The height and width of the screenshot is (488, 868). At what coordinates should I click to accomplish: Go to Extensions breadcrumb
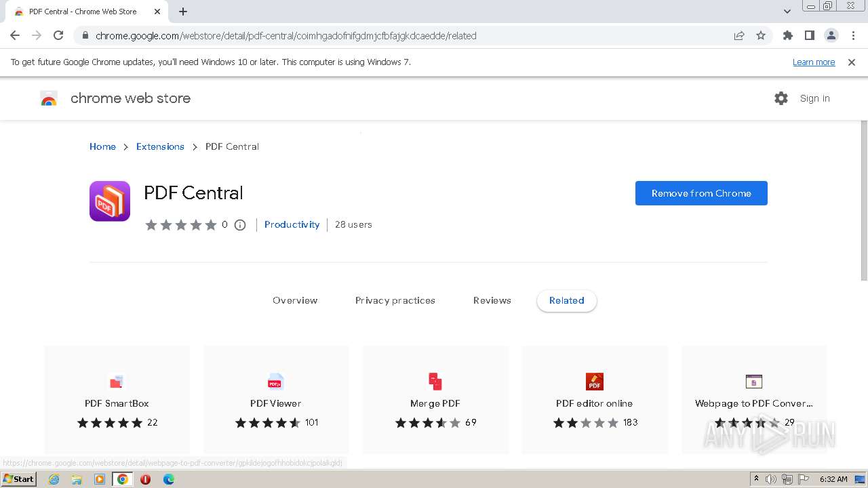(160, 146)
